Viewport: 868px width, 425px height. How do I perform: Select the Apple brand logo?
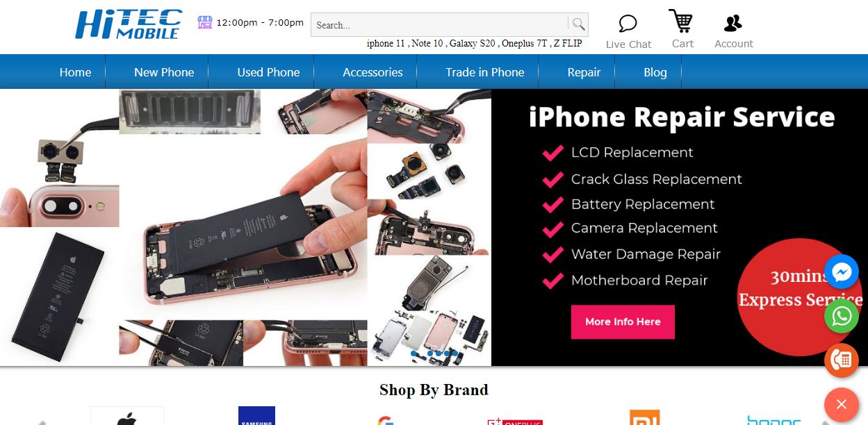point(126,417)
